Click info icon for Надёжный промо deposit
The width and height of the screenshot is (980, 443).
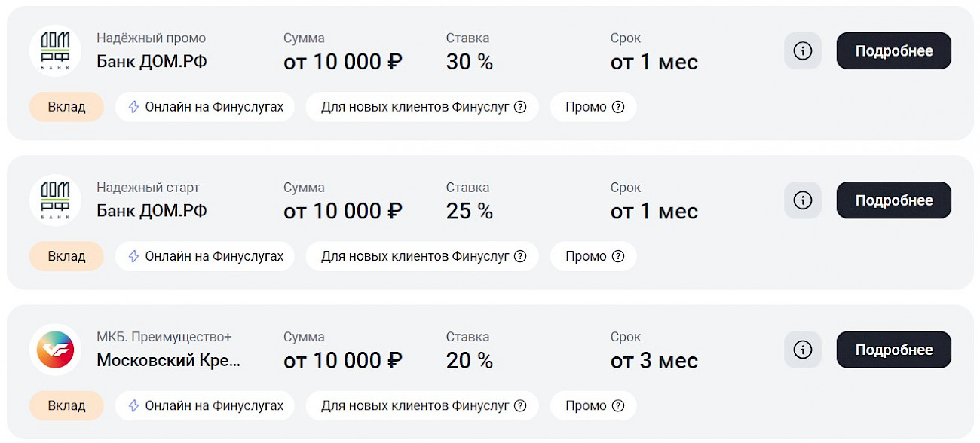click(803, 51)
